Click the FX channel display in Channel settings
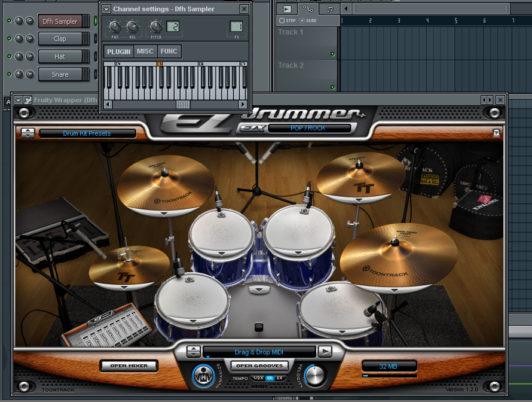 [237, 26]
